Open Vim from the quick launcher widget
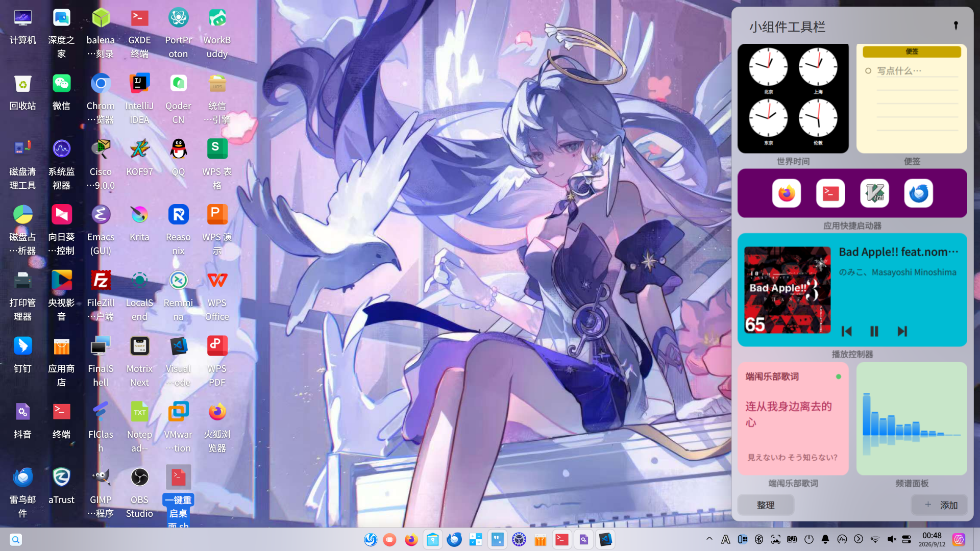 point(874,193)
